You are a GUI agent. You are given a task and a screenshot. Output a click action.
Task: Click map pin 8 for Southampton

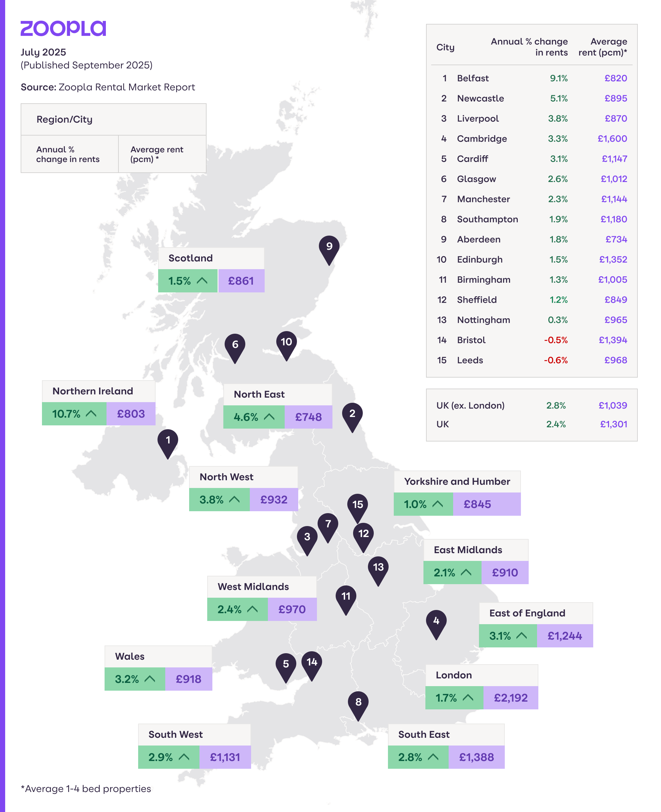(358, 703)
